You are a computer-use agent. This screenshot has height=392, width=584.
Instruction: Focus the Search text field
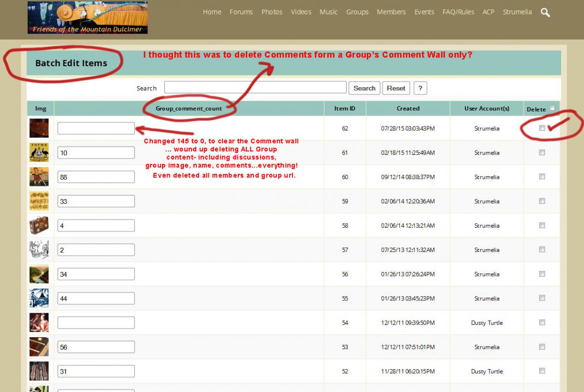(x=255, y=88)
